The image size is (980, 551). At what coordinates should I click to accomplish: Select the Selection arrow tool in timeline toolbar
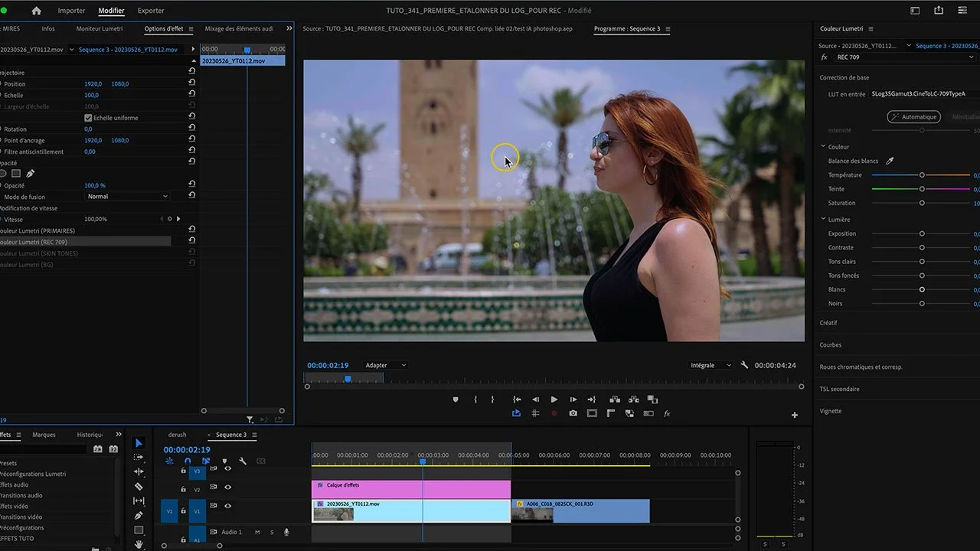point(139,443)
